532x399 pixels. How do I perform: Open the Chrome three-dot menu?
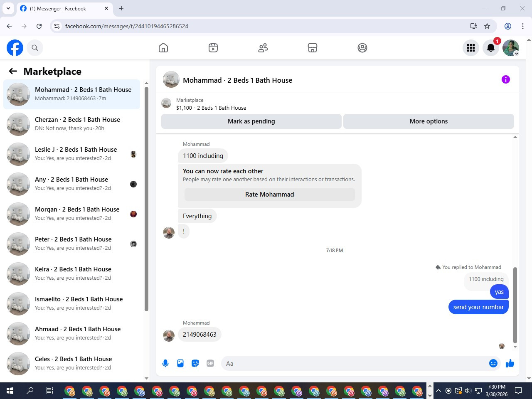click(523, 26)
